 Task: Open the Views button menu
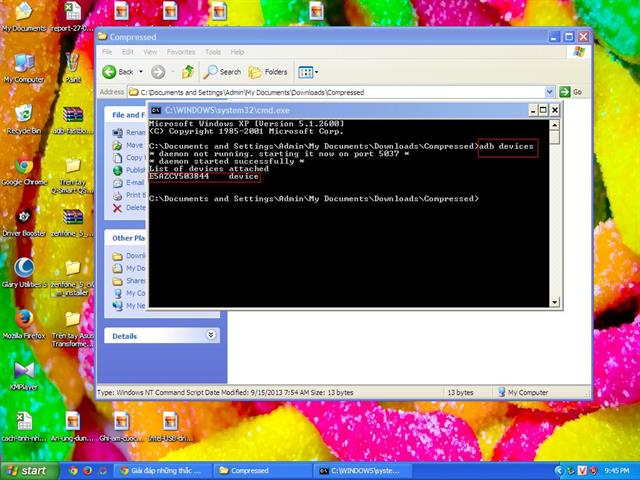click(308, 72)
